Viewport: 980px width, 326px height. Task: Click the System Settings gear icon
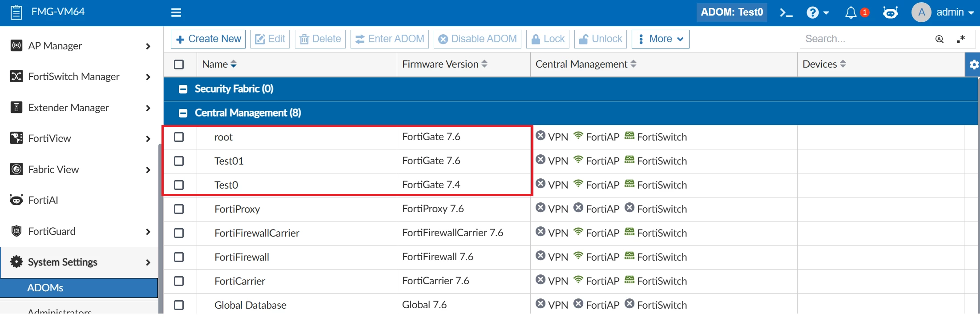(x=16, y=262)
